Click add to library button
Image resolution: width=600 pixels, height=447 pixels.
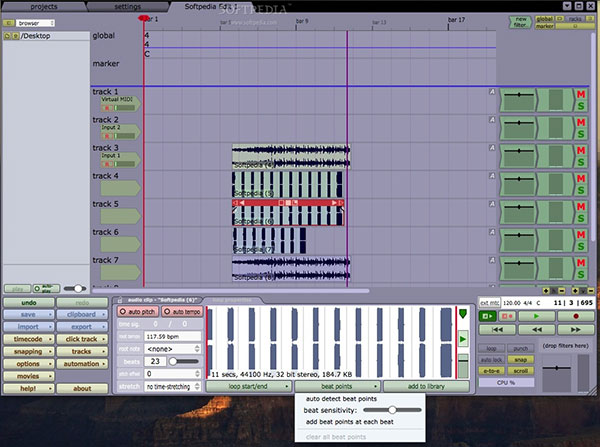[426, 387]
